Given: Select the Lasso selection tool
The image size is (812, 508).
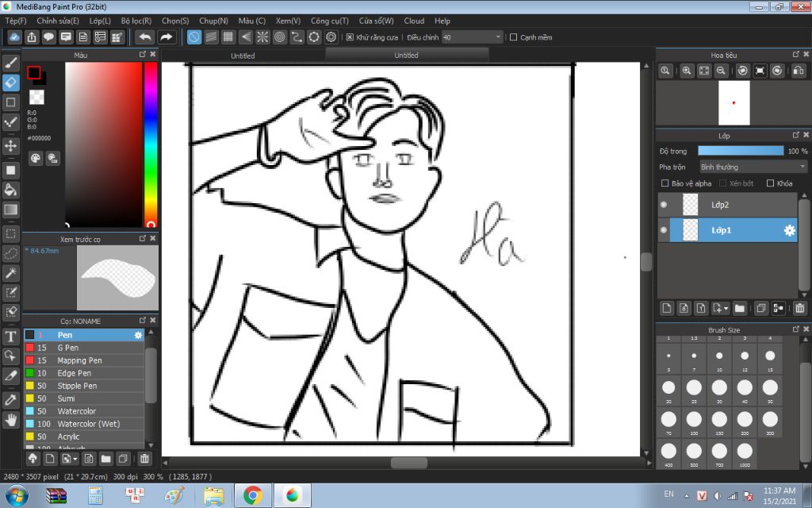Looking at the screenshot, I should [x=11, y=253].
